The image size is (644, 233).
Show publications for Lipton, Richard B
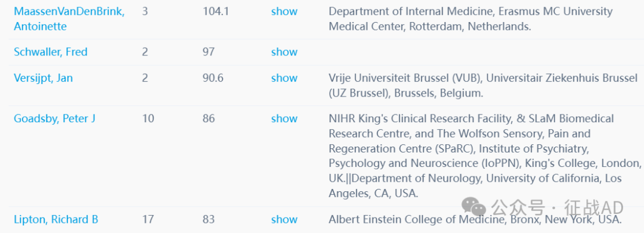(x=284, y=219)
